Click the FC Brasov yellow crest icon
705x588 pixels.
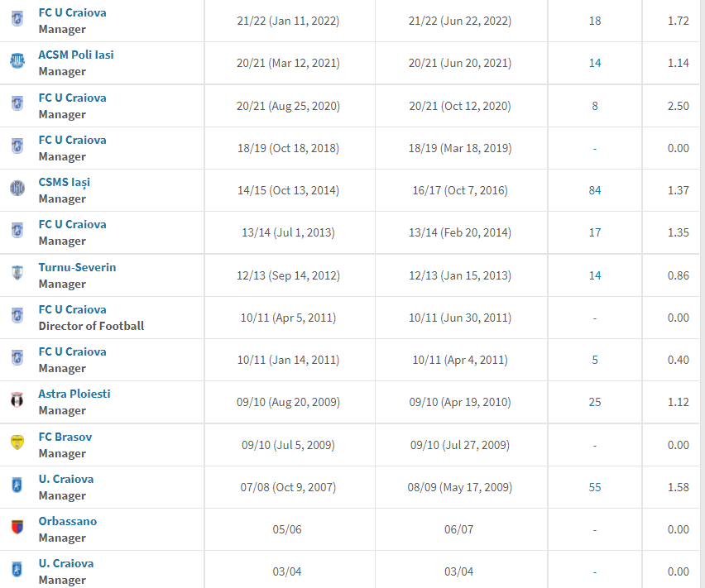17,442
